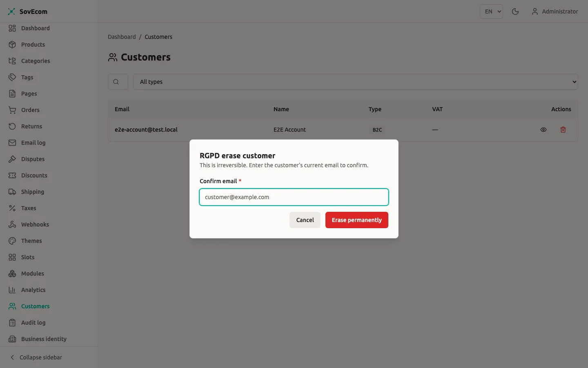The image size is (588, 368).
Task: Click the Customers page heading icon
Action: tap(113, 57)
